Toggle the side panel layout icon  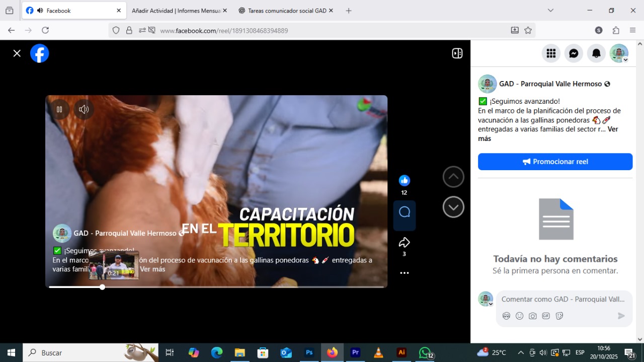[457, 53]
